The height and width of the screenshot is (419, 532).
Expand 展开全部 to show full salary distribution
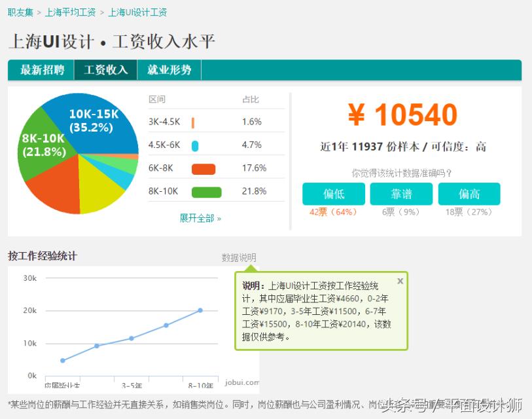pos(198,218)
